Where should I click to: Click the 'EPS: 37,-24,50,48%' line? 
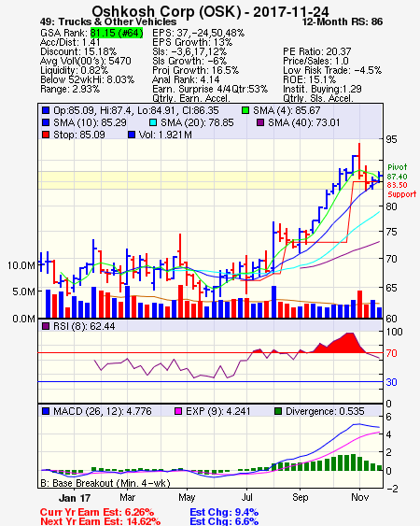click(199, 33)
